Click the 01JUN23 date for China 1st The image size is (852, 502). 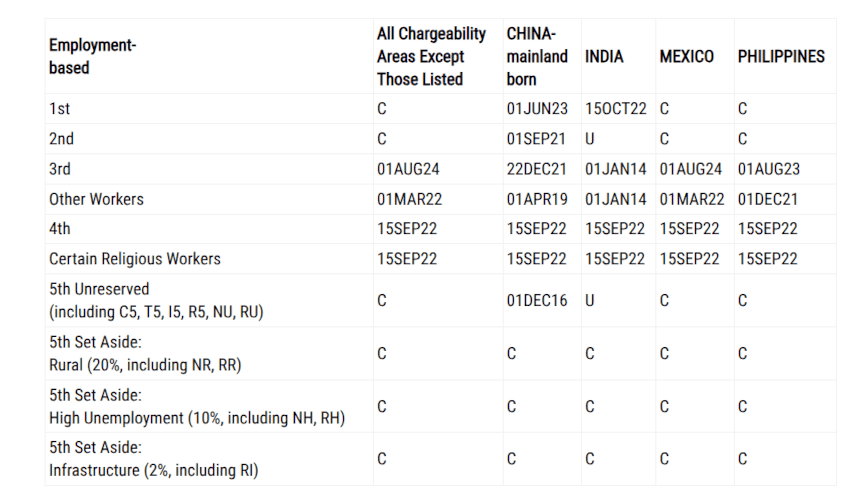(x=537, y=109)
